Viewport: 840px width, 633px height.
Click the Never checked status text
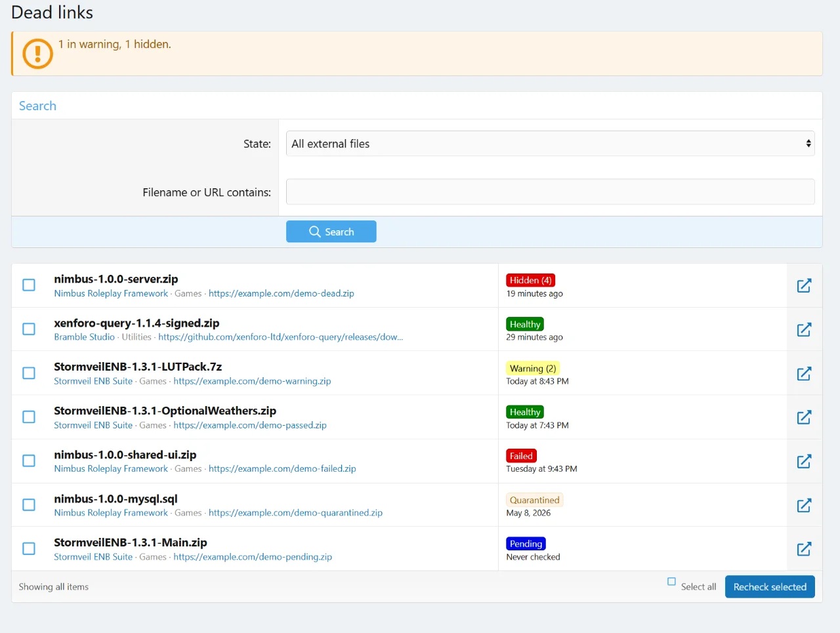tap(533, 557)
